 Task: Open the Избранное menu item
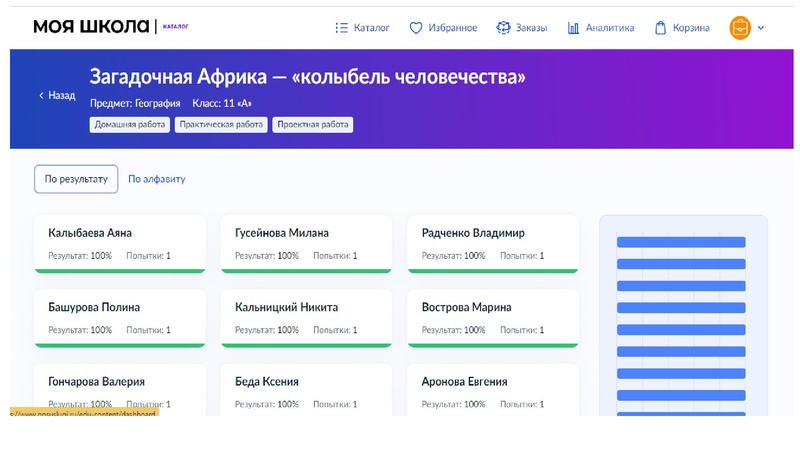click(x=453, y=28)
